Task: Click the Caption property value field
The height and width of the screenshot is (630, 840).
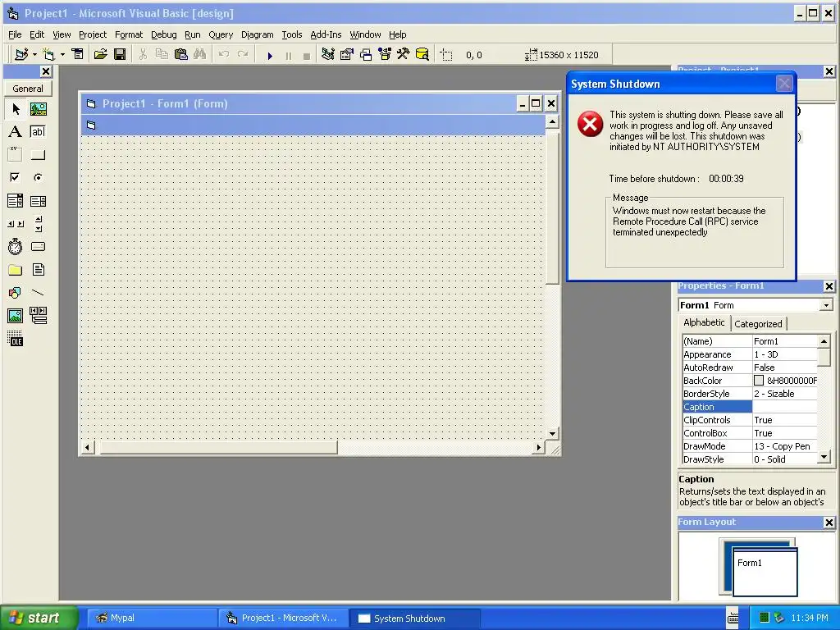Action: [x=785, y=407]
